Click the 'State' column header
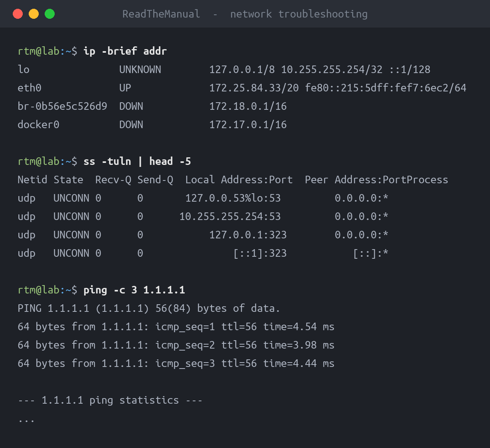The image size is (490, 448). [68, 180]
